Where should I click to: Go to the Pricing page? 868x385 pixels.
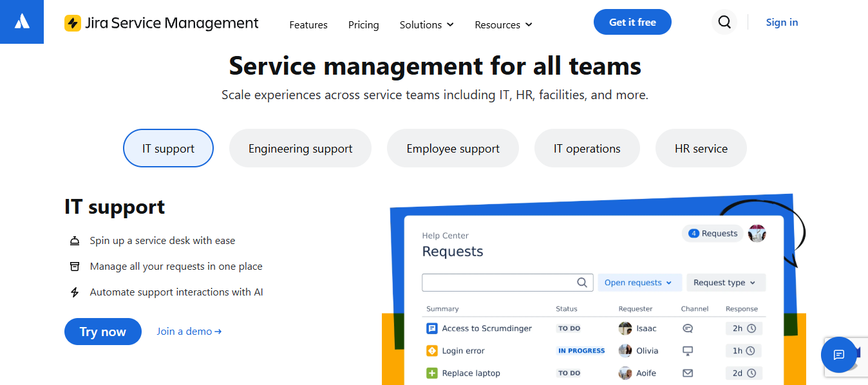tap(364, 24)
